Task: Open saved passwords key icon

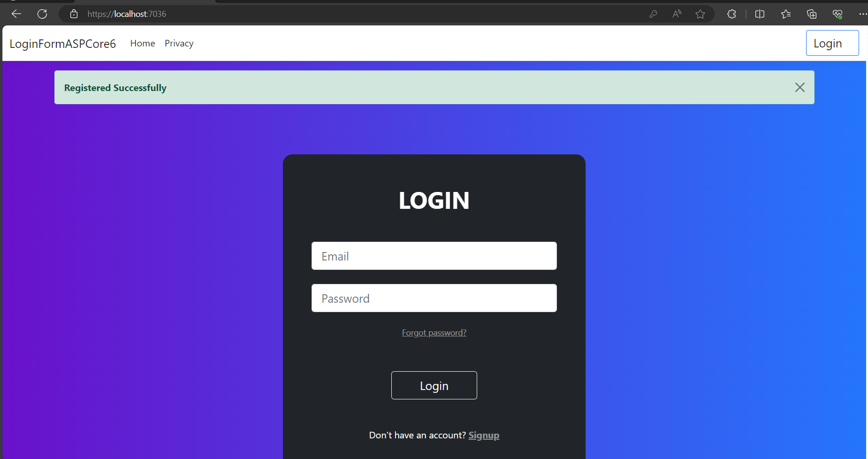Action: pos(653,14)
